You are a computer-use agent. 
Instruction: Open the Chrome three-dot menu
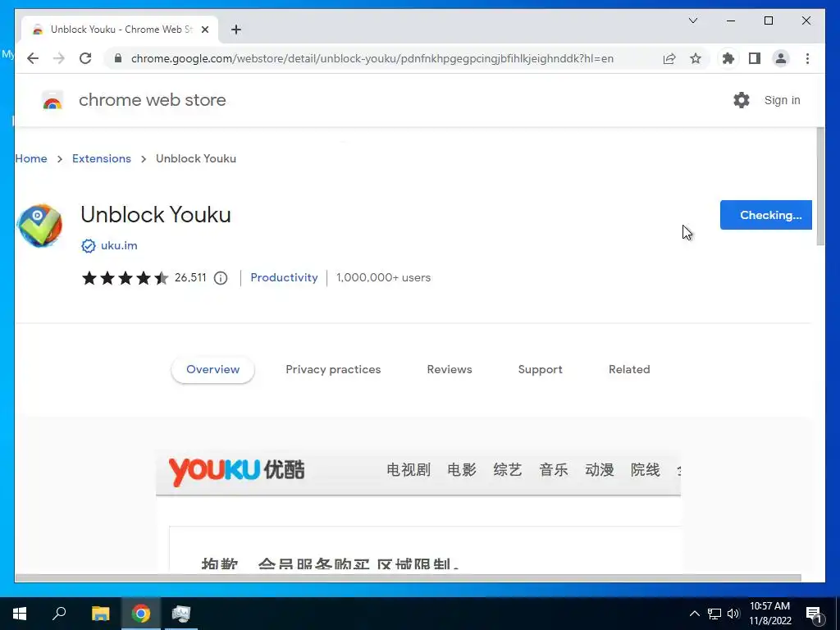point(807,58)
